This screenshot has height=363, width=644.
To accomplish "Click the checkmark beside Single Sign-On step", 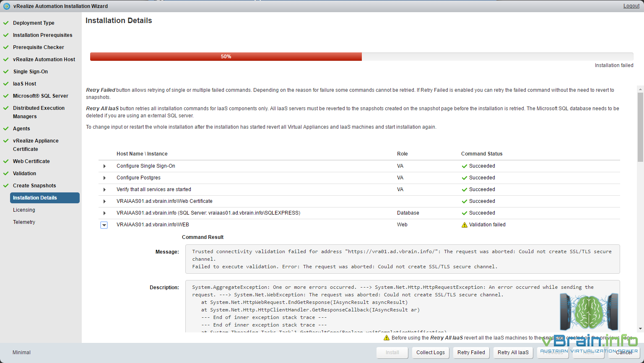I will pos(6,72).
